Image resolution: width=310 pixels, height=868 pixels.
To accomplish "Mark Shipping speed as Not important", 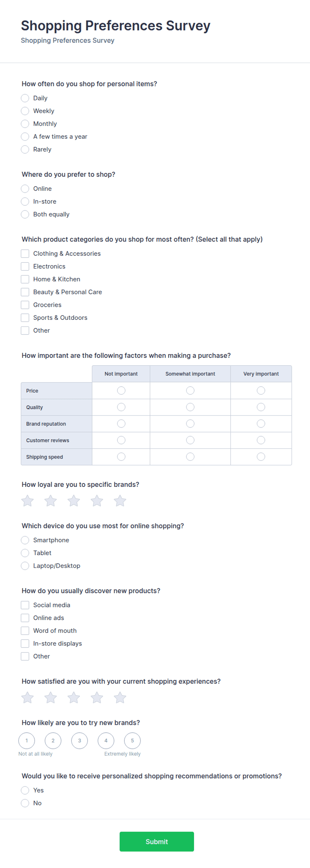I will coord(121,457).
